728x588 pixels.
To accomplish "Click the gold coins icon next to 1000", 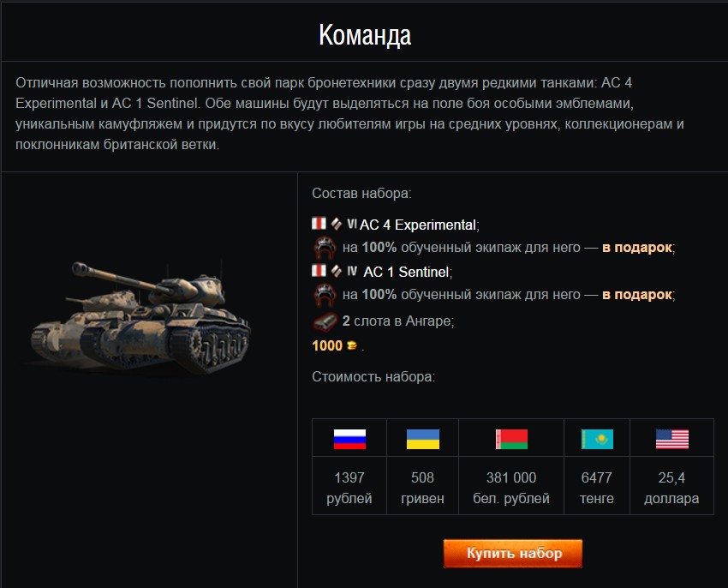I will (x=352, y=345).
